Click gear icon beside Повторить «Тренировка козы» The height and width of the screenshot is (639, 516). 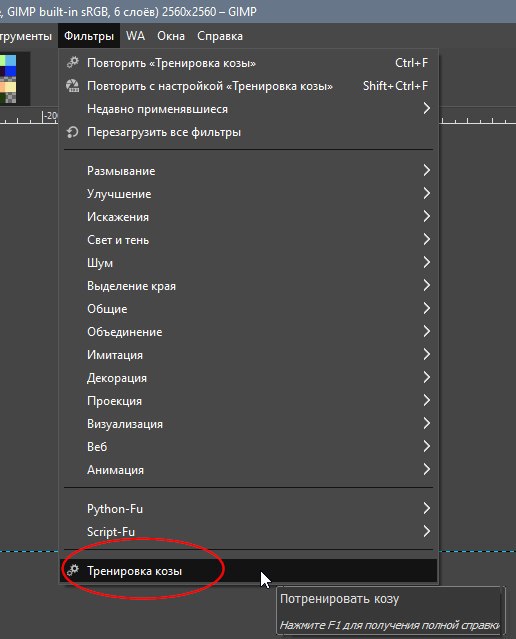73,63
